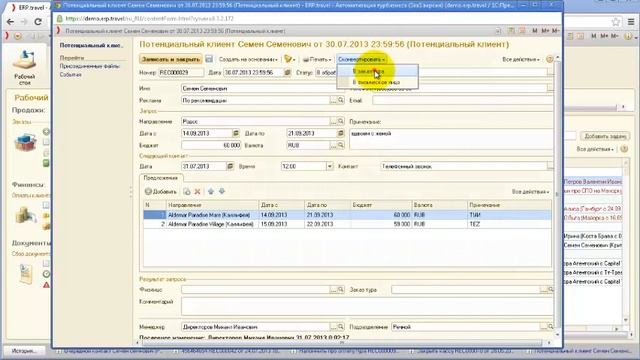The width and height of the screenshot is (640, 360).
Task: Click magnifier icon of the Менеджер field
Action: 341,327
